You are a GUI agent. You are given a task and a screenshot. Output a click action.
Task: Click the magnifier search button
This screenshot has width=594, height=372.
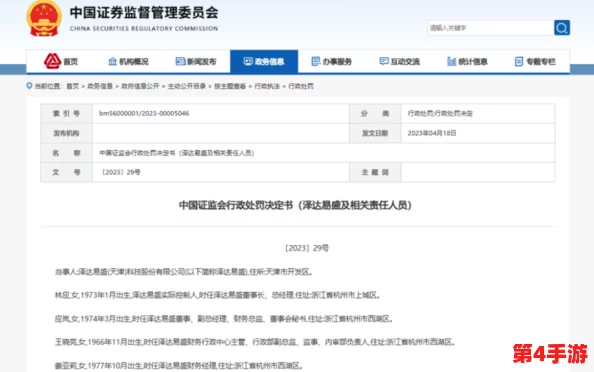(x=561, y=28)
